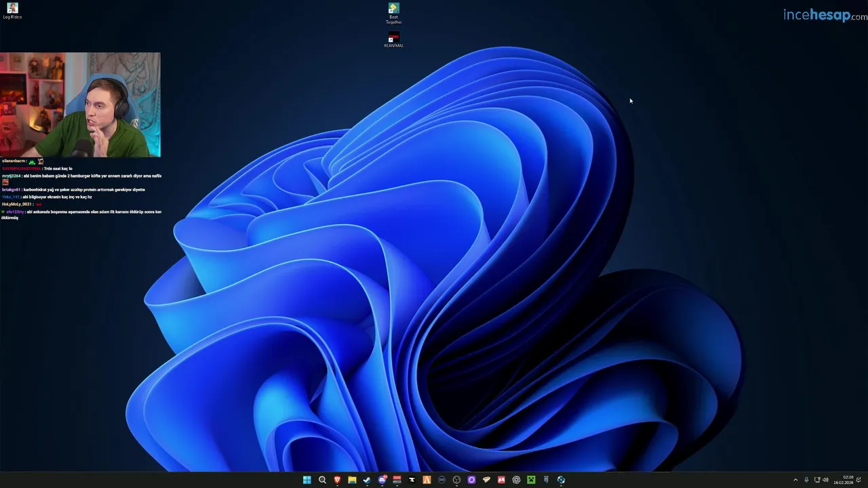Open taskbar Search

[x=322, y=480]
